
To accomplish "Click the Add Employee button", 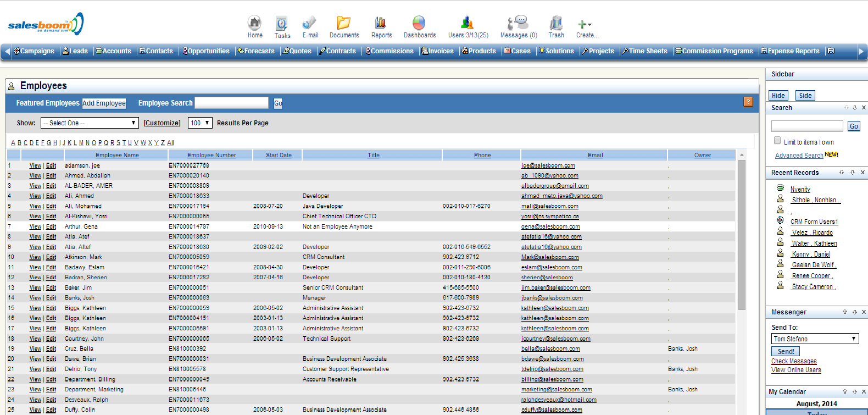I will 104,103.
